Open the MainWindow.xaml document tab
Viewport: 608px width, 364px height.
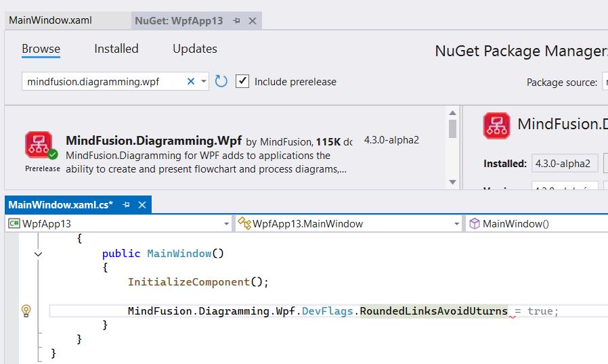tap(50, 20)
